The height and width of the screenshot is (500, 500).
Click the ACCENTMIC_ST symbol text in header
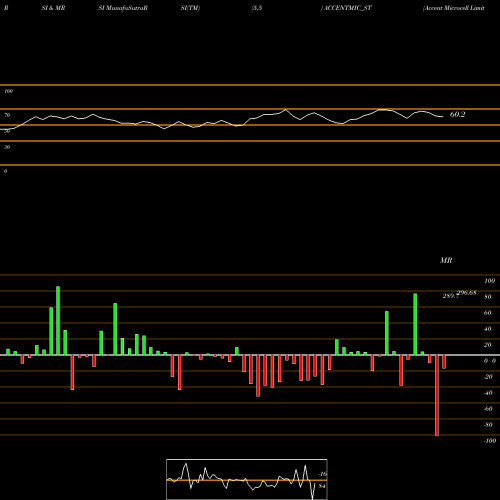coord(347,8)
